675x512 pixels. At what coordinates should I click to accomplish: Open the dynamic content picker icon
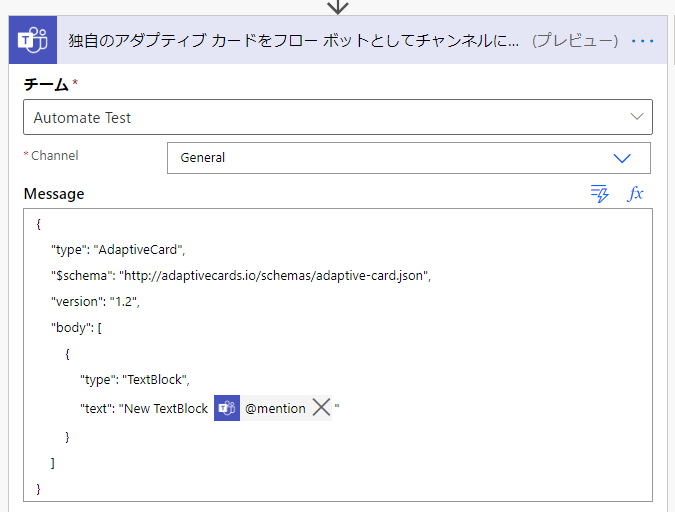(600, 193)
